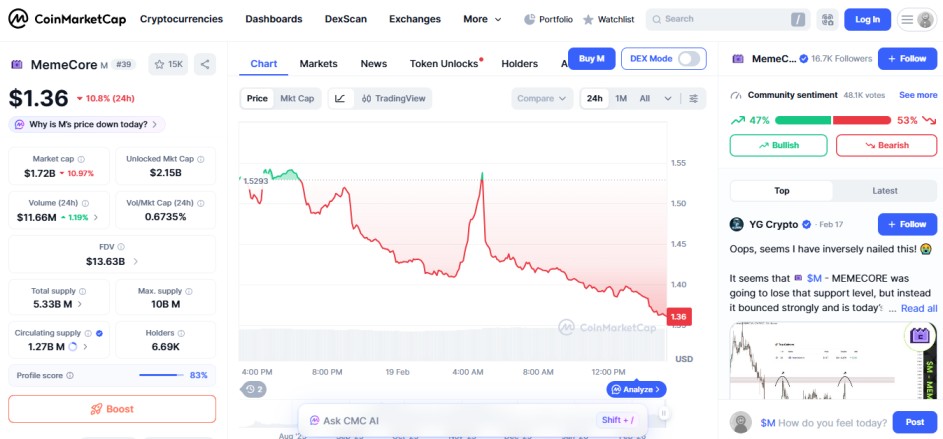Click Read all on YG Crypto post
Screen dimensions: 943x439
pyautogui.click(x=919, y=309)
